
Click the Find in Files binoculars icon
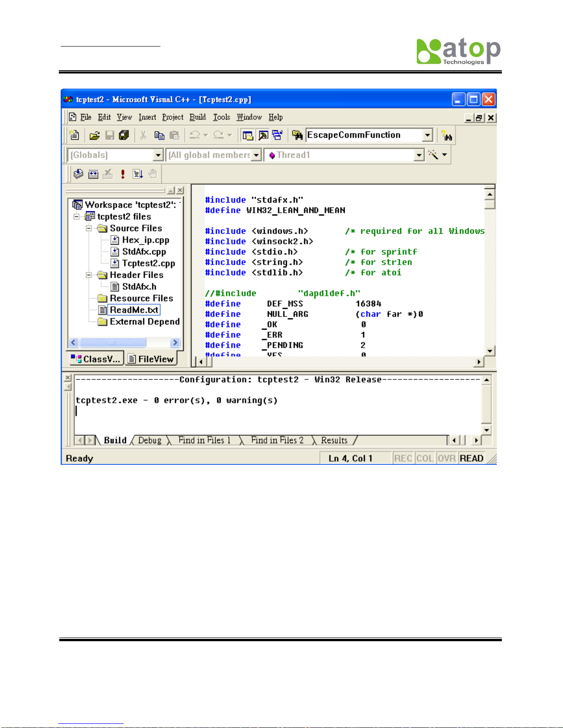(x=297, y=135)
